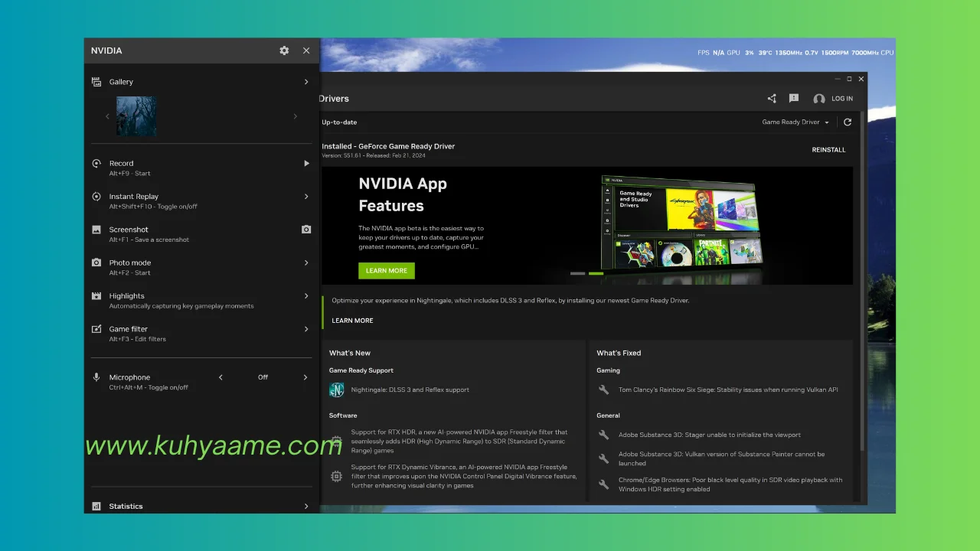Open the Record menu item

pyautogui.click(x=202, y=168)
